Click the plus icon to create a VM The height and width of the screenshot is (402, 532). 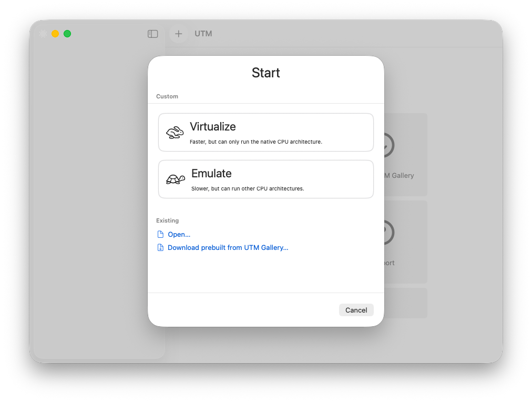[x=179, y=34]
